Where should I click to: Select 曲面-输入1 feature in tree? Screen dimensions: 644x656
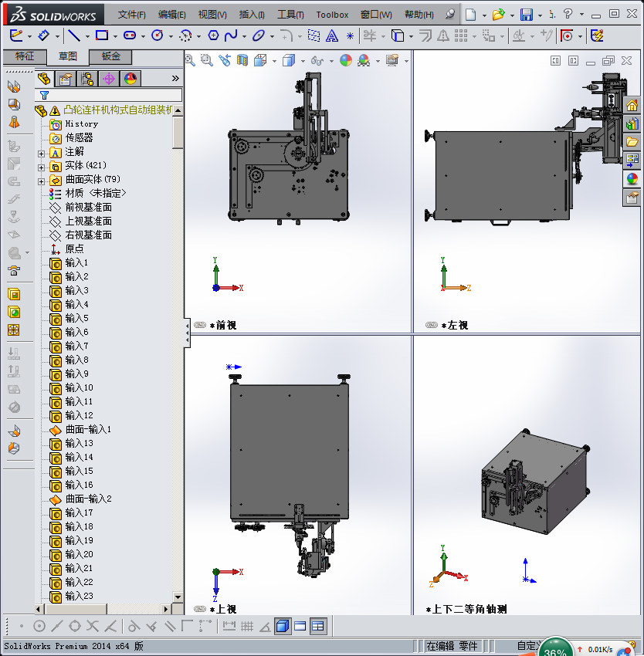click(x=88, y=429)
